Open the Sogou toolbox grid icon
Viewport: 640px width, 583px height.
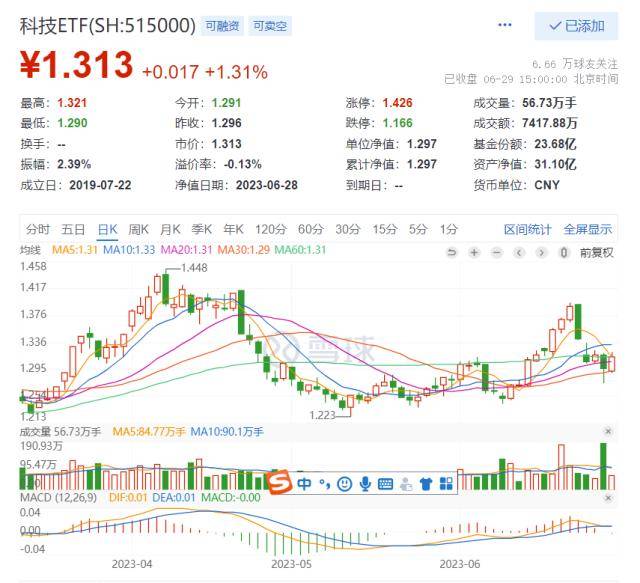(446, 484)
